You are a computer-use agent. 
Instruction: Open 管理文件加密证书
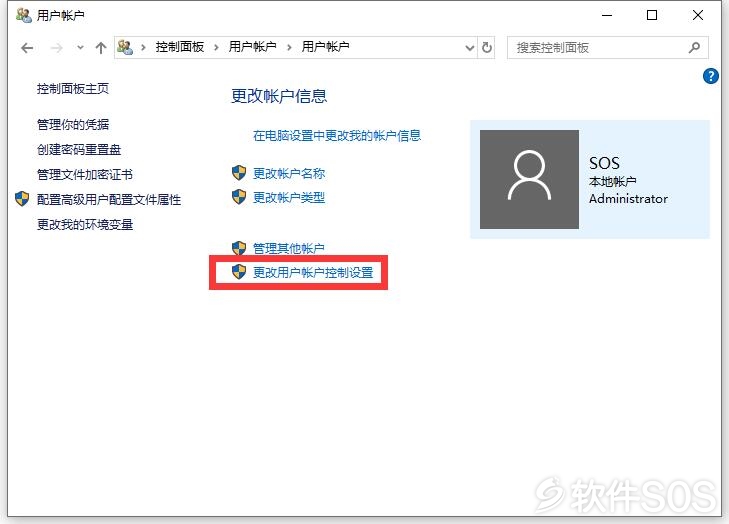tap(85, 175)
